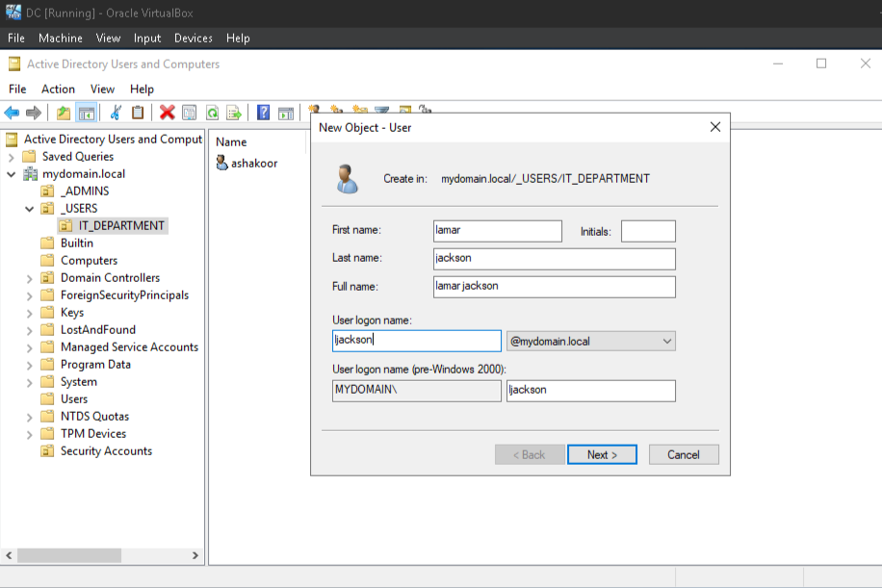Screen dimensions: 882x588
Task: Expand the Domain Controllers node
Action: coord(29,278)
